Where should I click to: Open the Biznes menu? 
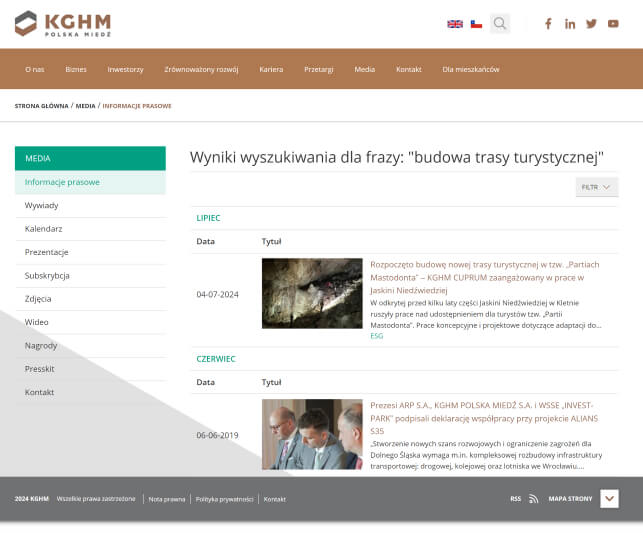(x=76, y=69)
